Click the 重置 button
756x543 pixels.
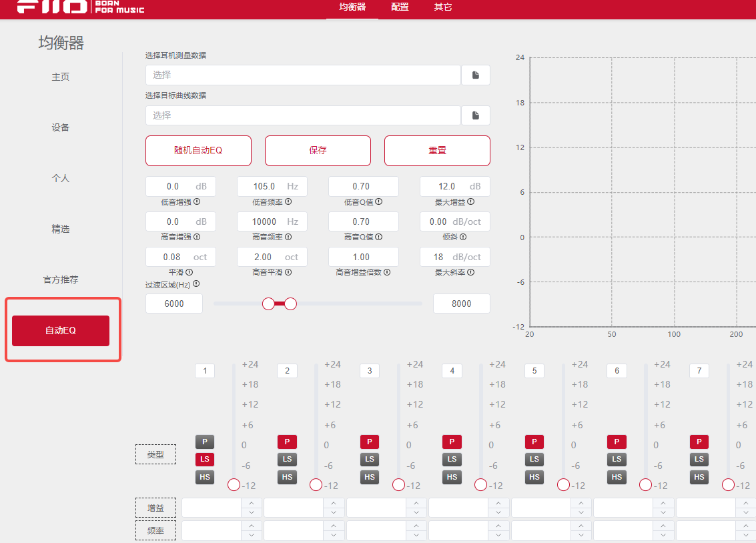[x=437, y=151]
